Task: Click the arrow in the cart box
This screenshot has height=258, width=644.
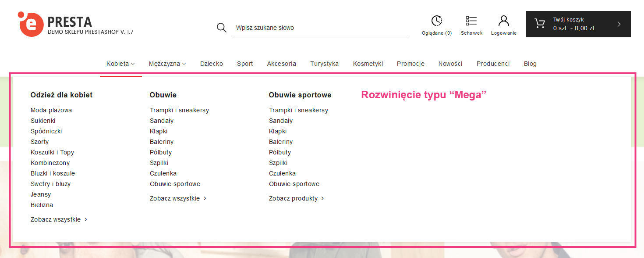Action: pyautogui.click(x=619, y=24)
